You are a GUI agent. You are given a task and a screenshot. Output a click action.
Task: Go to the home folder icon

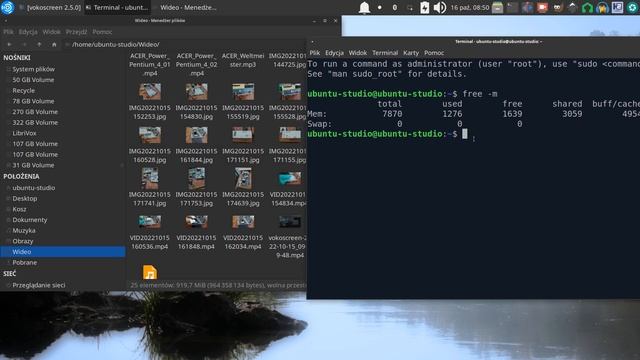[x=54, y=44]
